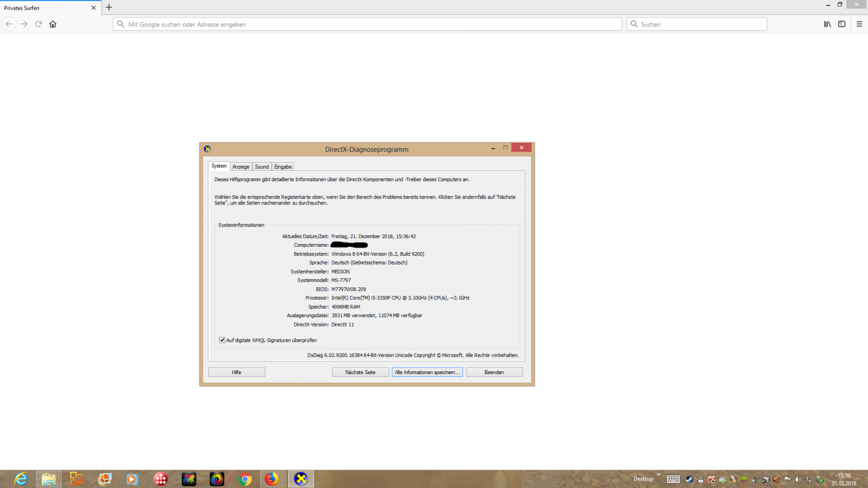Click the DirectX icon in dialog title bar
Screen dimensions: 868x488
pyautogui.click(x=207, y=149)
